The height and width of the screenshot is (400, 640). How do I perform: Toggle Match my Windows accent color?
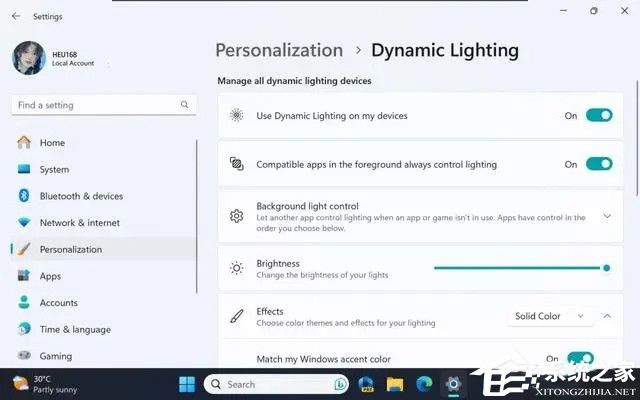pyautogui.click(x=580, y=359)
